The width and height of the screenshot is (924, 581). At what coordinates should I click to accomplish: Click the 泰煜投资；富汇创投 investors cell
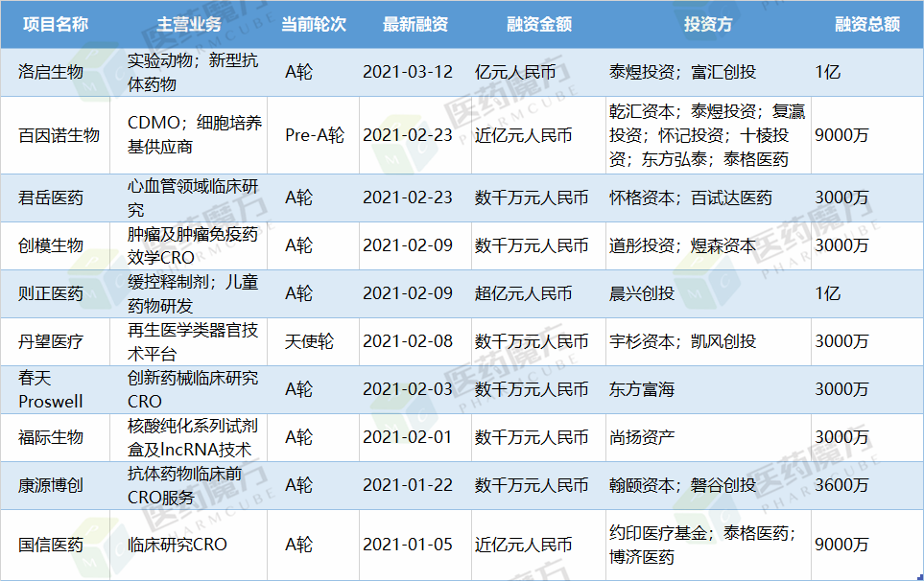point(708,73)
